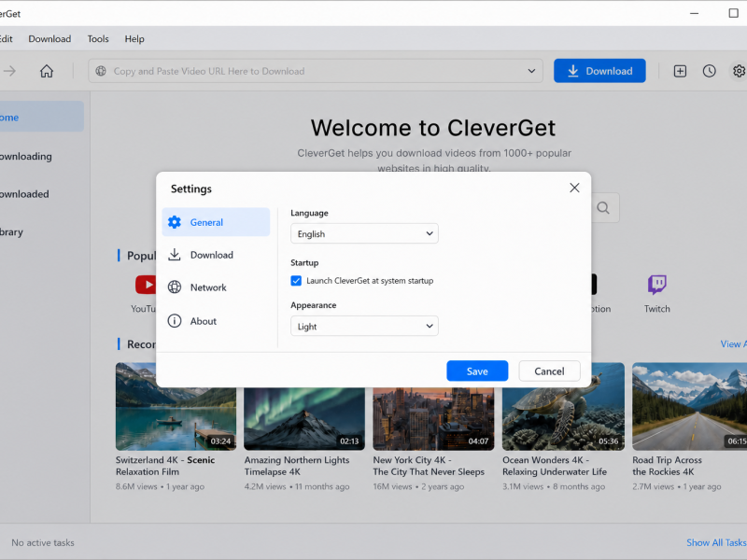Select Library in the sidebar
747x560 pixels.
pyautogui.click(x=11, y=231)
